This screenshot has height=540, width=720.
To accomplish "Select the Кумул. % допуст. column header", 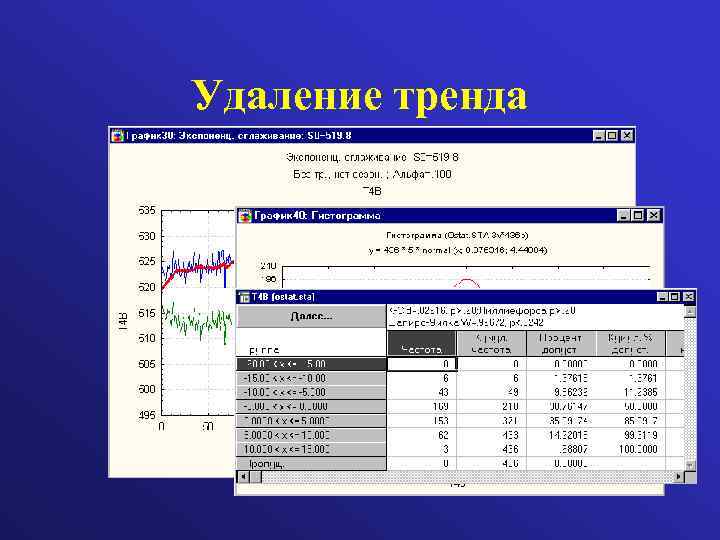I will coord(630,343).
